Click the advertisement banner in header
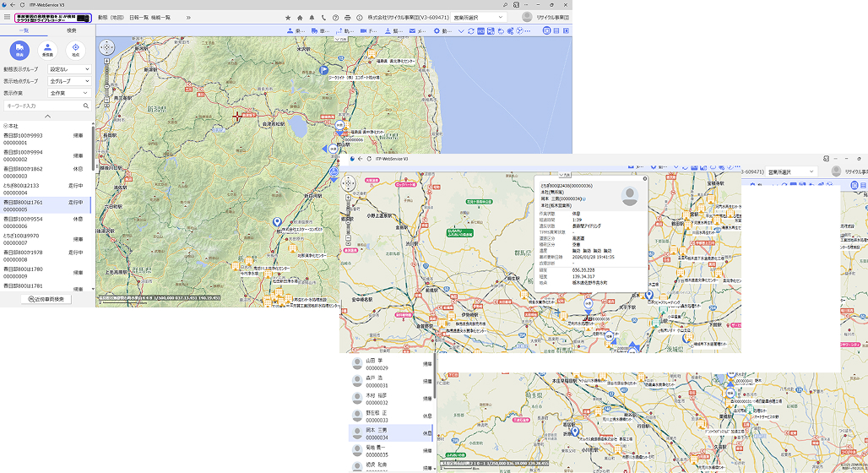This screenshot has height=473, width=868. [52, 18]
